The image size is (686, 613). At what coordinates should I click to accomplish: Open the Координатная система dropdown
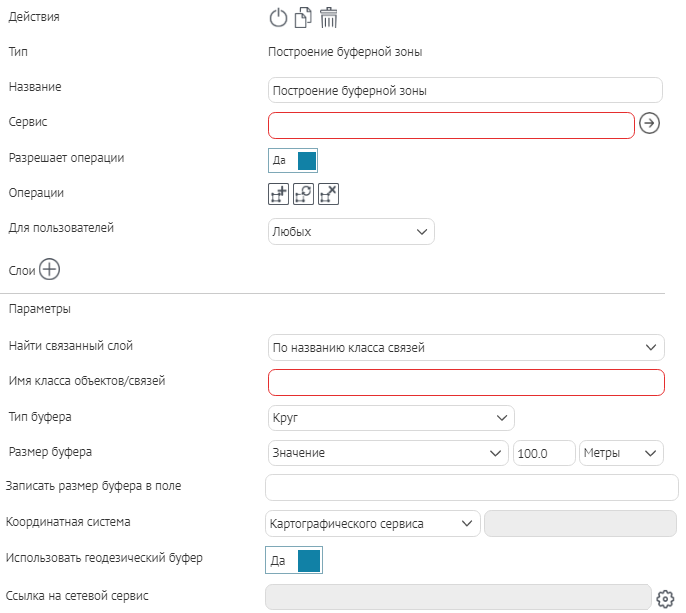[373, 523]
